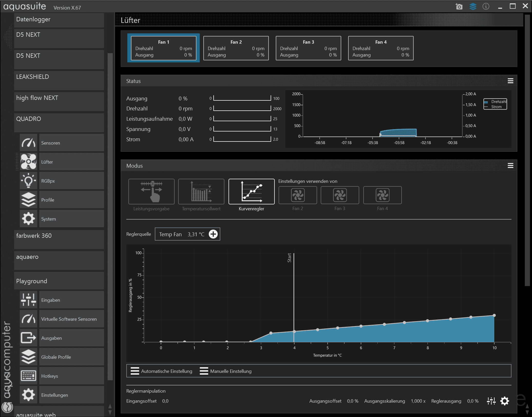Image resolution: width=532 pixels, height=417 pixels.
Task: Copy settings from the Fan 2 icon
Action: pos(298,195)
